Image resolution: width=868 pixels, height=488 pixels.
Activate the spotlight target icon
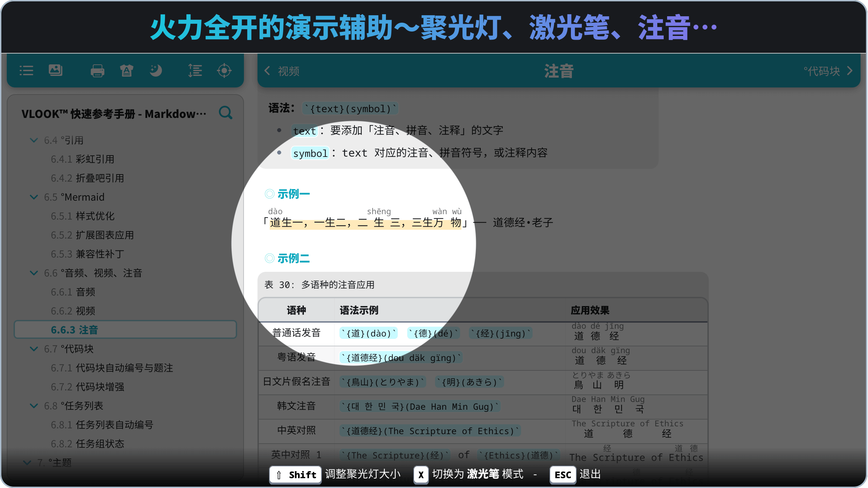[x=224, y=70]
